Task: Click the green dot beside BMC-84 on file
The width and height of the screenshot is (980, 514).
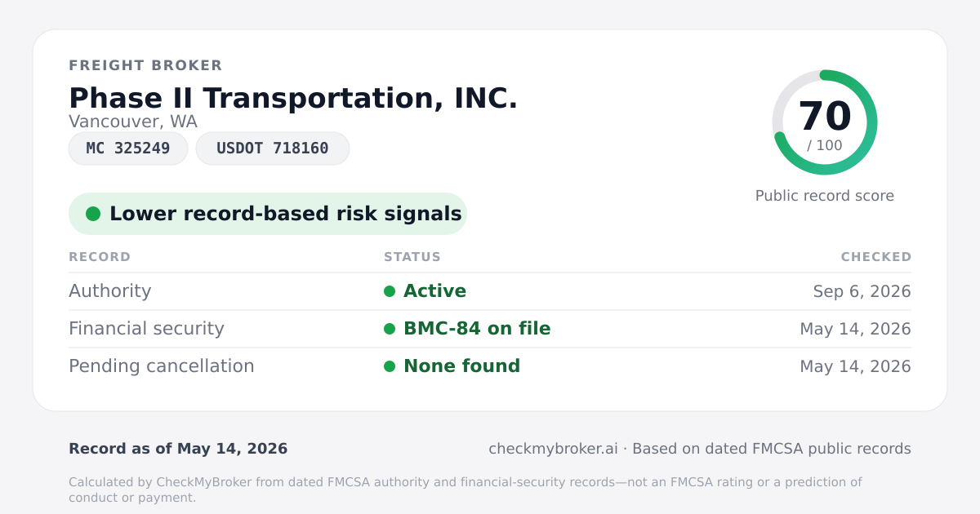Action: click(390, 329)
